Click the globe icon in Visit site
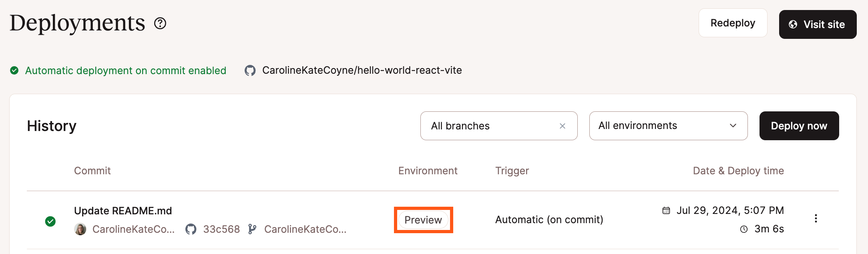The height and width of the screenshot is (254, 868). click(x=793, y=24)
